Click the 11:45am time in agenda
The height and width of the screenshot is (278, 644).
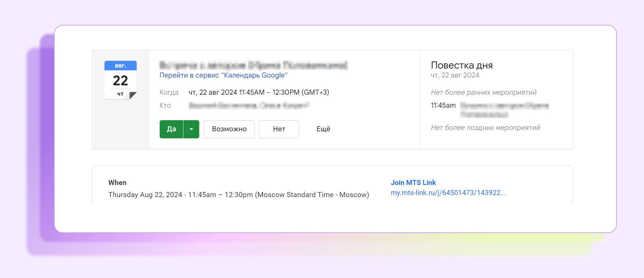tap(443, 105)
